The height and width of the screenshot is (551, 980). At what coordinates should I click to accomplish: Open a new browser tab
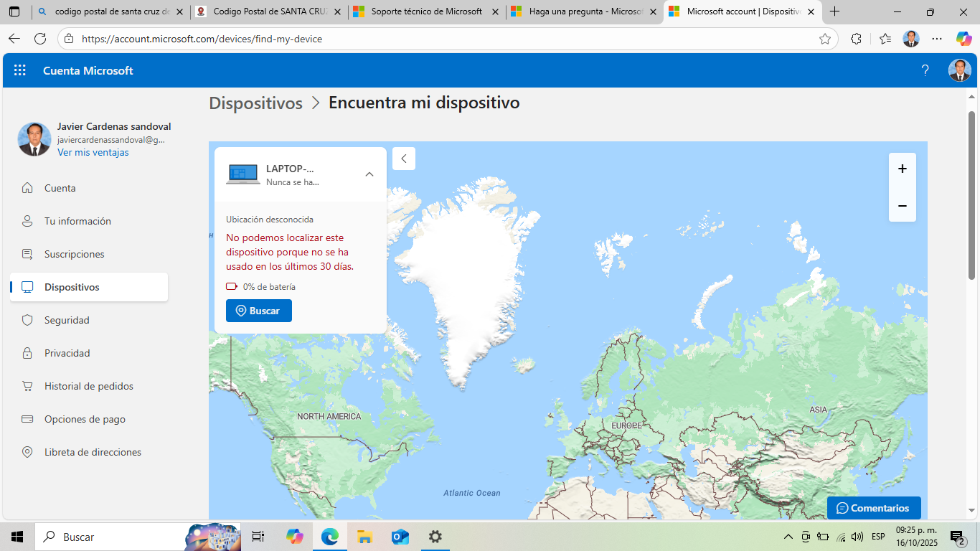click(834, 12)
